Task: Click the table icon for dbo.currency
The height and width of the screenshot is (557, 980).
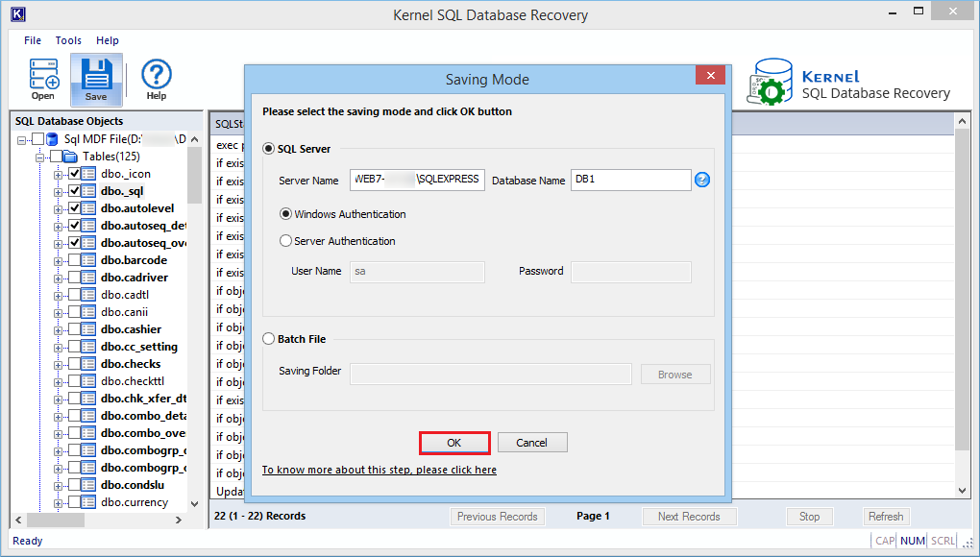Action: coord(88,502)
